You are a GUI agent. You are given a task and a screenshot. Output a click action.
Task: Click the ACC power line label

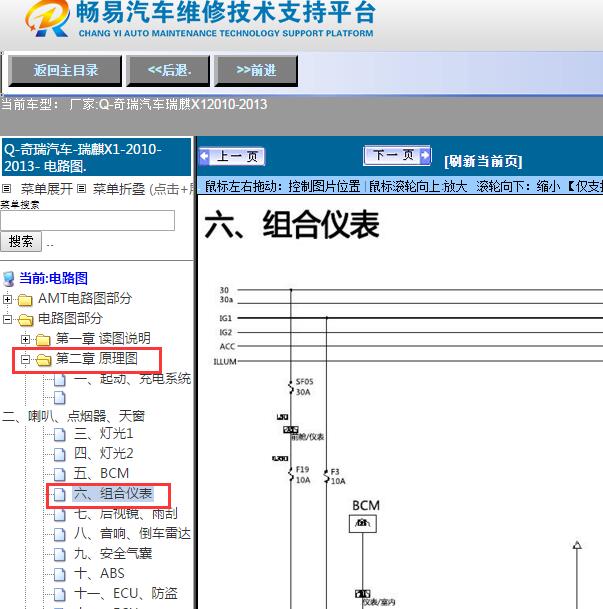(227, 346)
